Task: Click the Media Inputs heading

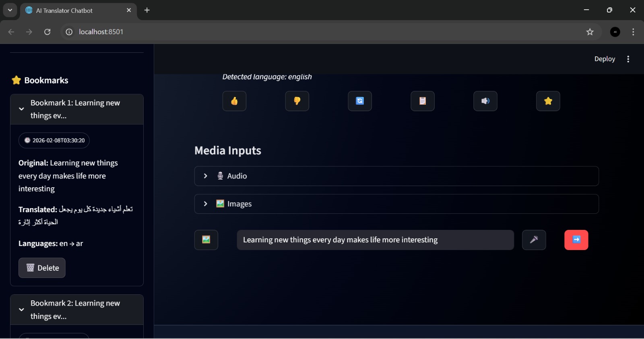Action: coord(228,151)
